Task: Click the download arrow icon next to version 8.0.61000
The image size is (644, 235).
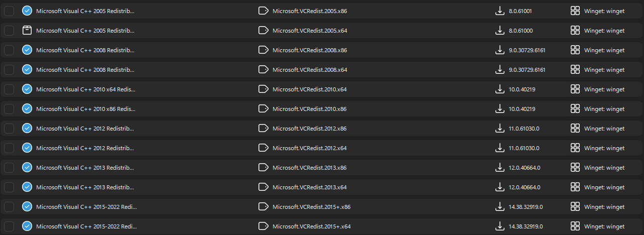Action: pos(499,31)
